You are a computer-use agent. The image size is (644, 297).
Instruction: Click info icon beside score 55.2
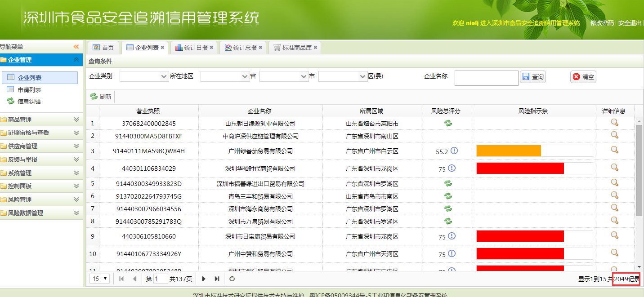pyautogui.click(x=454, y=151)
